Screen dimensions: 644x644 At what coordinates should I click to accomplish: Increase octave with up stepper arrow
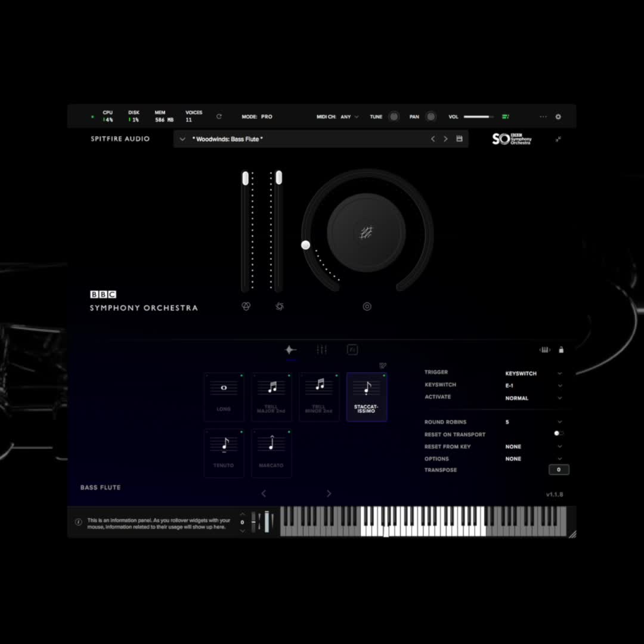click(242, 514)
